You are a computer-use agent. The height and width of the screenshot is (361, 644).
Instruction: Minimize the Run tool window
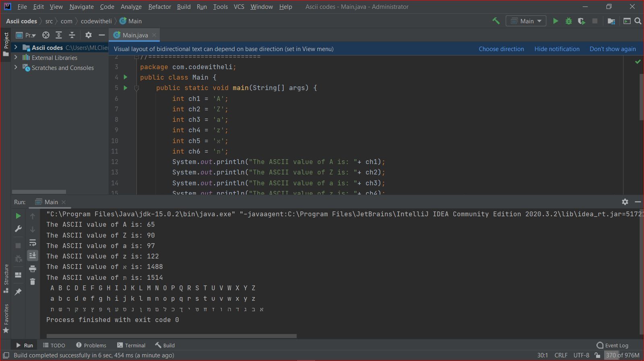click(638, 202)
